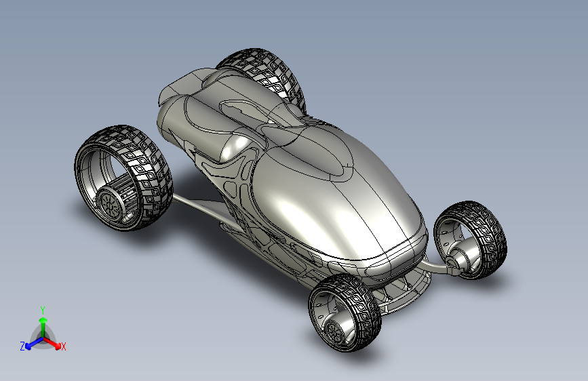The image size is (588, 381).
Task: Click the green Y axis of the orientation triad
Action: coord(43,328)
